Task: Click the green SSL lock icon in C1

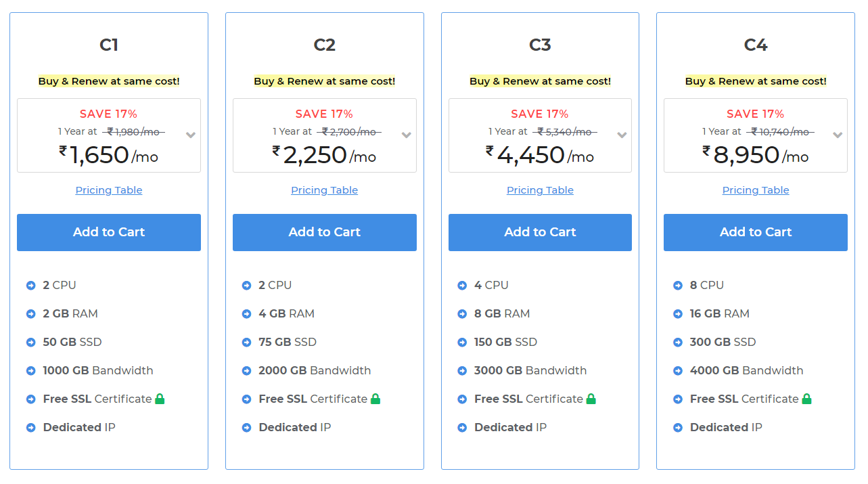Action: 160,399
